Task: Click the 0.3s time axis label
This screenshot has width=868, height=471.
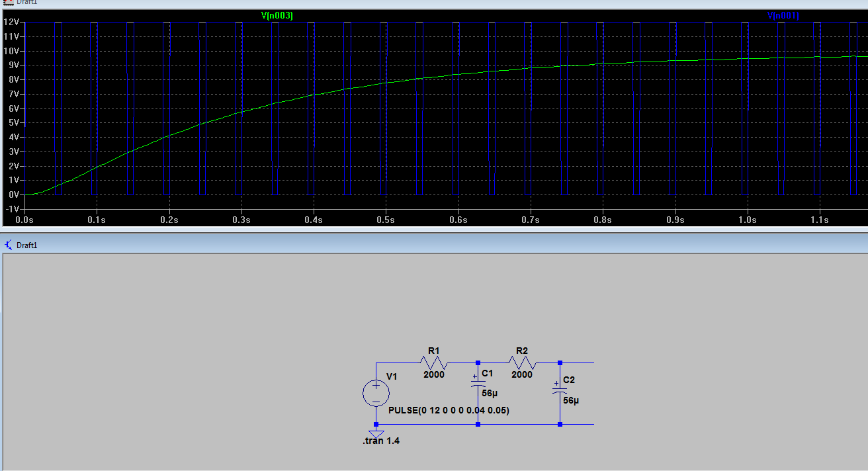Action: [241, 220]
